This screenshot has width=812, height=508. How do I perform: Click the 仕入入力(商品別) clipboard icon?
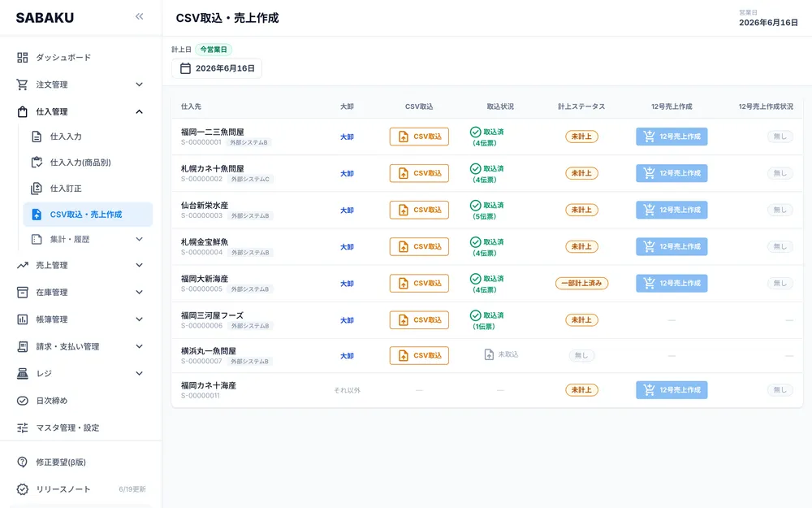tap(37, 163)
